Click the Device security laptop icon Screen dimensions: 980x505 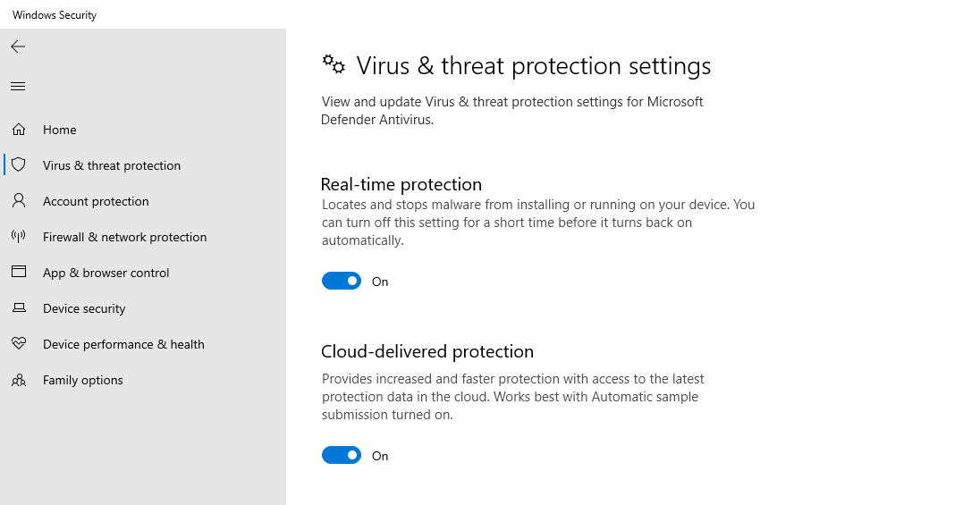click(x=19, y=308)
